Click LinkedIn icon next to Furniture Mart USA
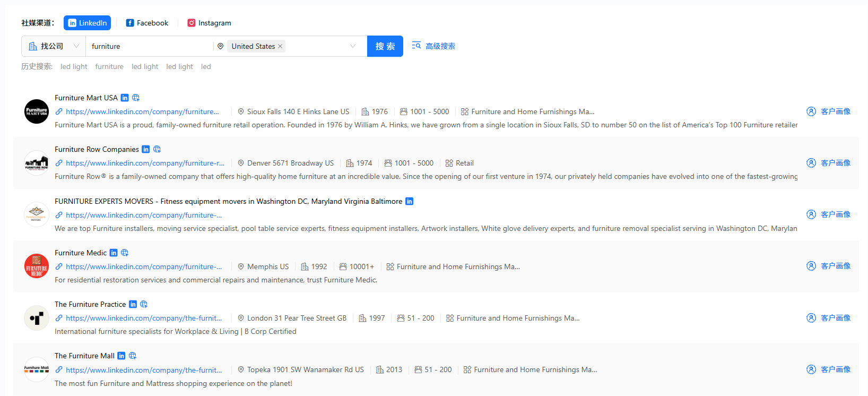868x396 pixels. (x=125, y=98)
